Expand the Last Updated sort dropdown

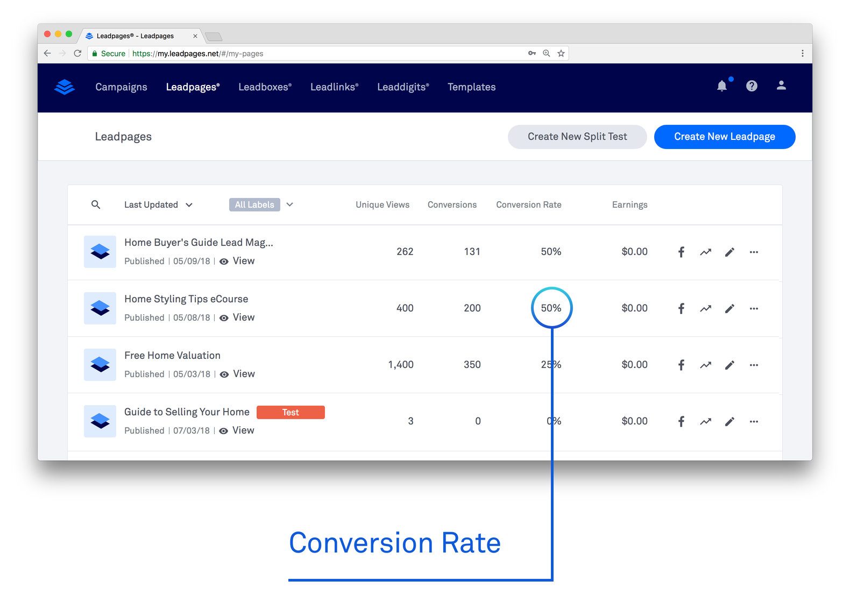[x=158, y=205]
